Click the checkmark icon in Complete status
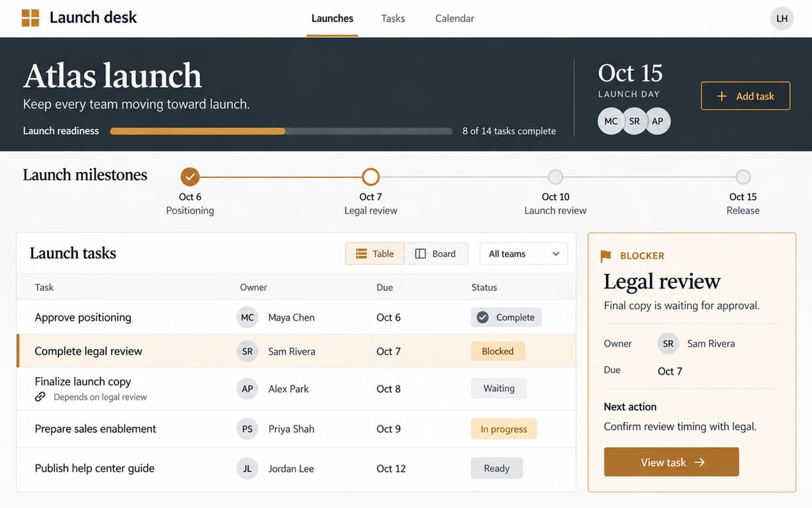Viewport: 812px width, 508px height. coord(483,317)
